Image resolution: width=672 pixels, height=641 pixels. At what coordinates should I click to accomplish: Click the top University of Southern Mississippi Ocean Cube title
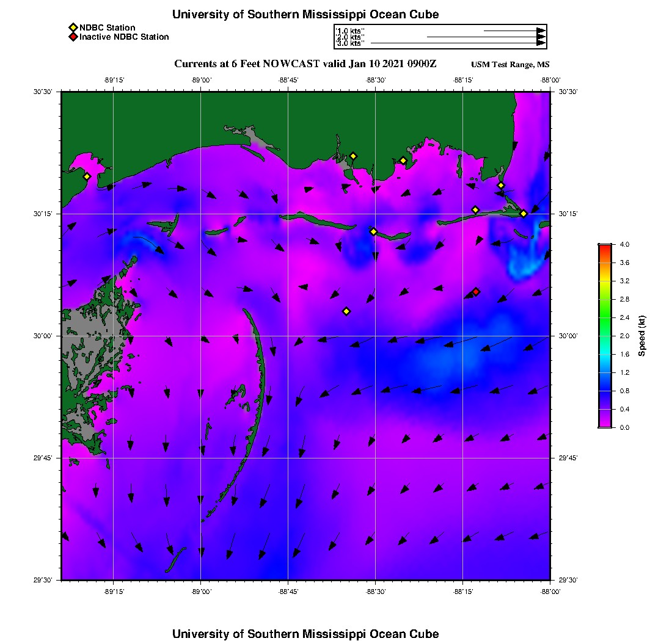(305, 15)
